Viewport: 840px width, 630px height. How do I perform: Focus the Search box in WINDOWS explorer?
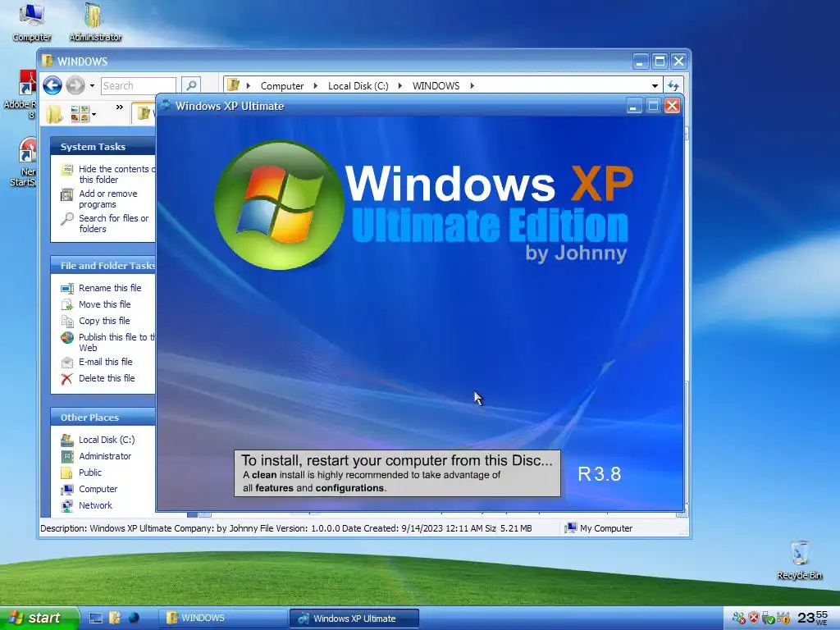138,85
